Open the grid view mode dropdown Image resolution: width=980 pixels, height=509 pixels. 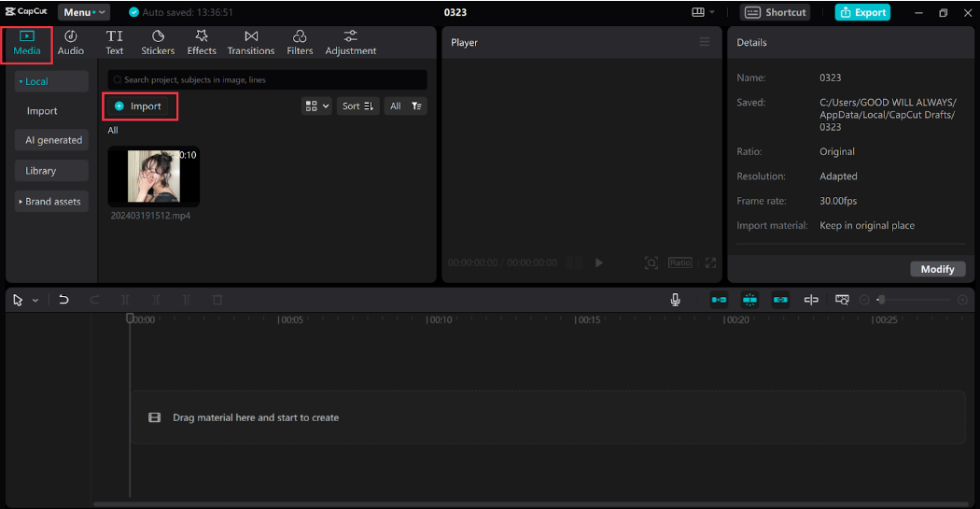click(x=316, y=106)
